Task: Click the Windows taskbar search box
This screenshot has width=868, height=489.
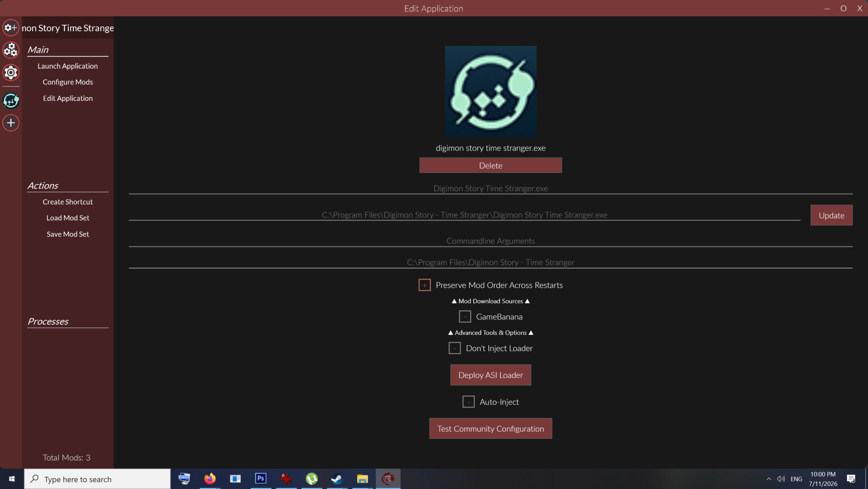Action: coord(97,479)
